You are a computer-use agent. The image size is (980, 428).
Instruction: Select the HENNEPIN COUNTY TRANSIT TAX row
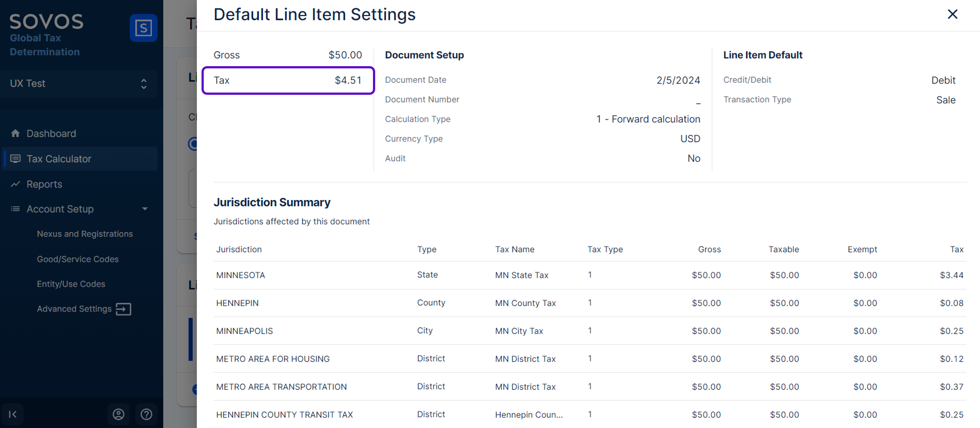pyautogui.click(x=284, y=414)
